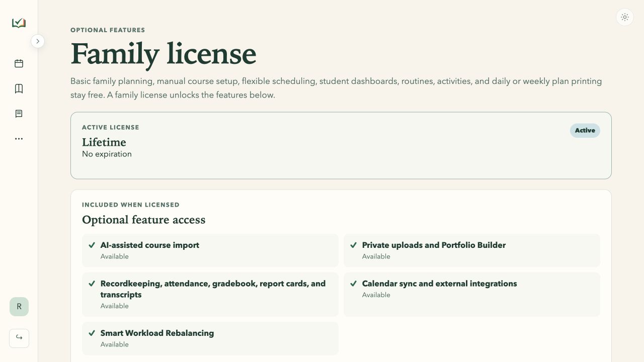Select Calendar sync and external integrations feature
The image size is (644, 362).
[472, 295]
